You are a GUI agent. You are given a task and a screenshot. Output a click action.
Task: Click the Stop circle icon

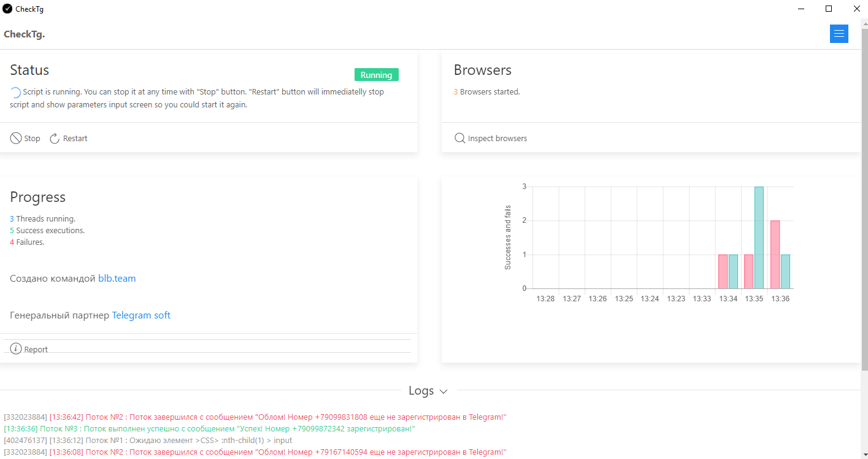click(x=16, y=139)
